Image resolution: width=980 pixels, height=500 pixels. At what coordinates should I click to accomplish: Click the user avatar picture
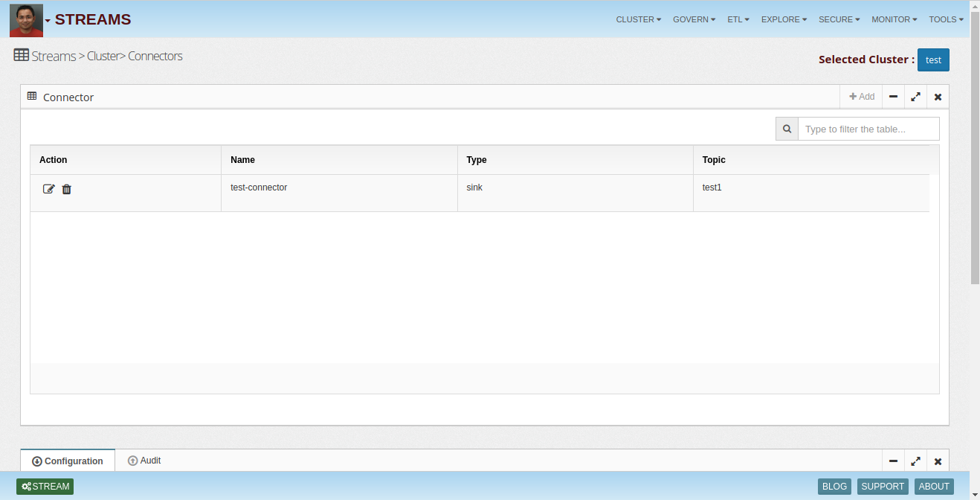(26, 20)
